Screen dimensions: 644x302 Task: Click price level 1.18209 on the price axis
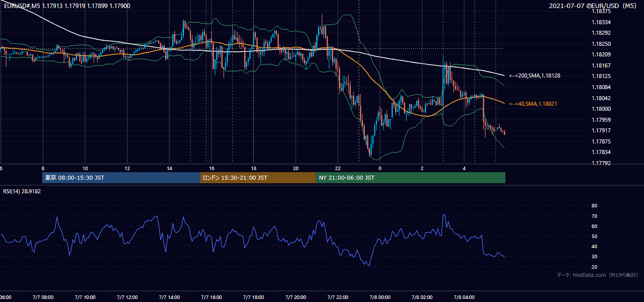click(601, 54)
